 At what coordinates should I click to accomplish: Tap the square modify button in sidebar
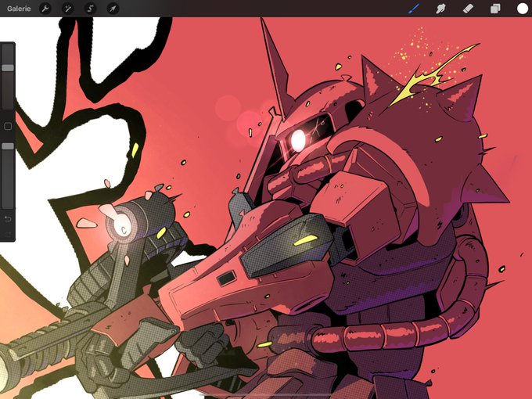pos(8,126)
